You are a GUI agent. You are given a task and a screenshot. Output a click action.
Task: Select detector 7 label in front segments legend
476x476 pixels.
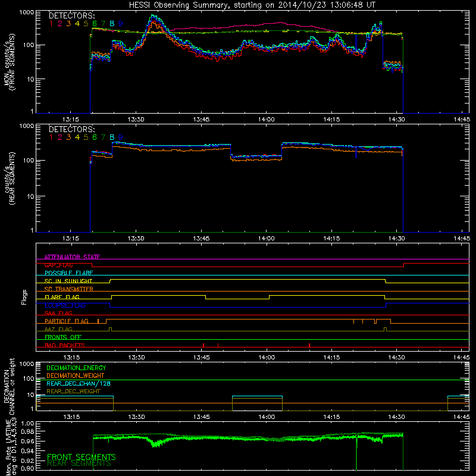tap(103, 24)
